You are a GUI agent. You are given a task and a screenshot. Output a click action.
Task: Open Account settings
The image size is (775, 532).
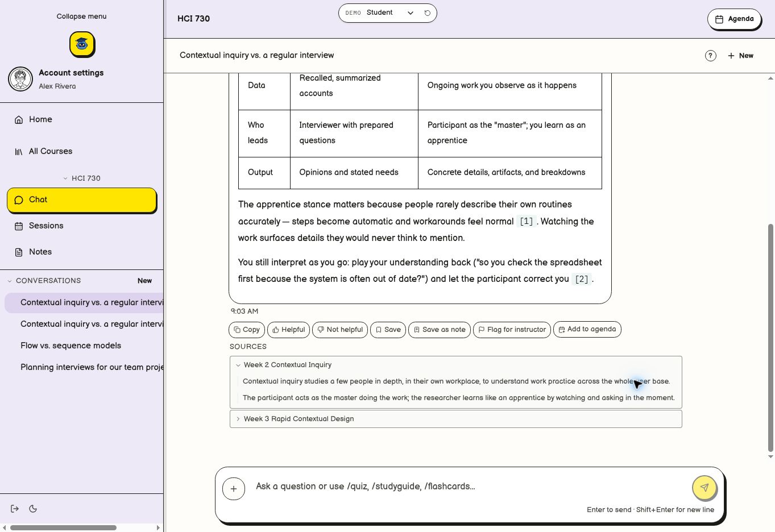71,73
